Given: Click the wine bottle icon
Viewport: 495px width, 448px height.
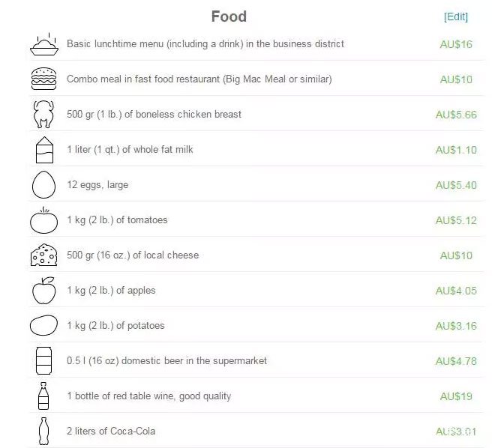Looking at the screenshot, I should [x=43, y=396].
